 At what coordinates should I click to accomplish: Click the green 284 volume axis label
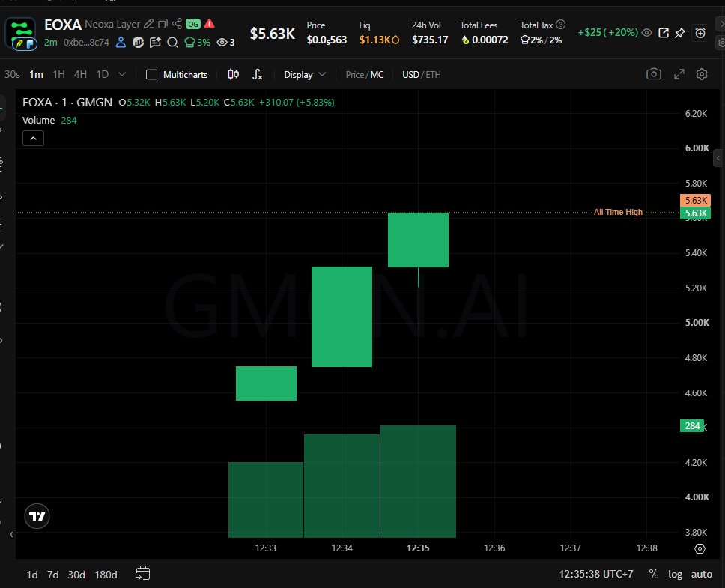click(x=692, y=425)
